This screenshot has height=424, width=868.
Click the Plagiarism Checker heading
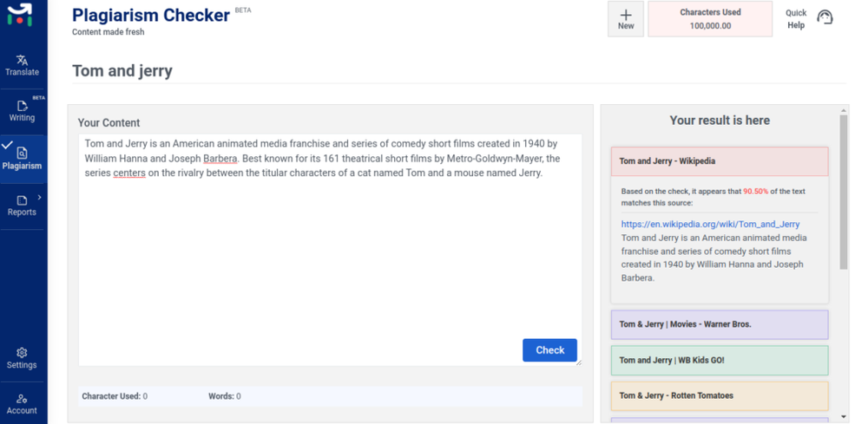151,15
